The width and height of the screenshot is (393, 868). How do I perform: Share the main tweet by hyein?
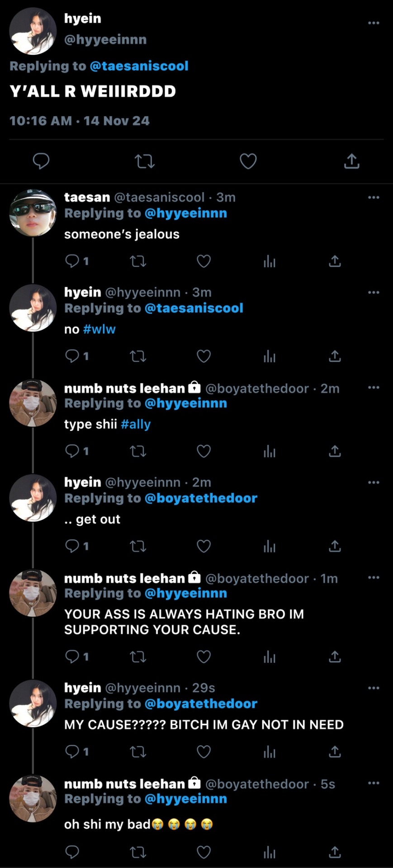[351, 161]
